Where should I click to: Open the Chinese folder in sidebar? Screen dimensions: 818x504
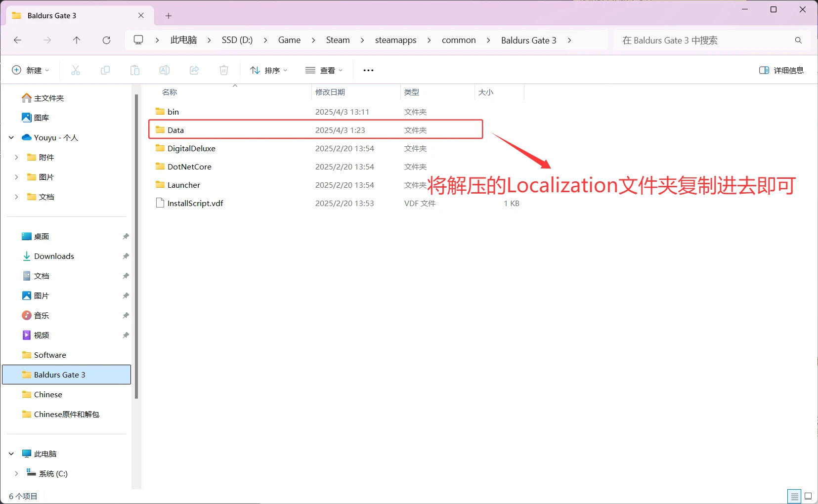[x=43, y=394]
